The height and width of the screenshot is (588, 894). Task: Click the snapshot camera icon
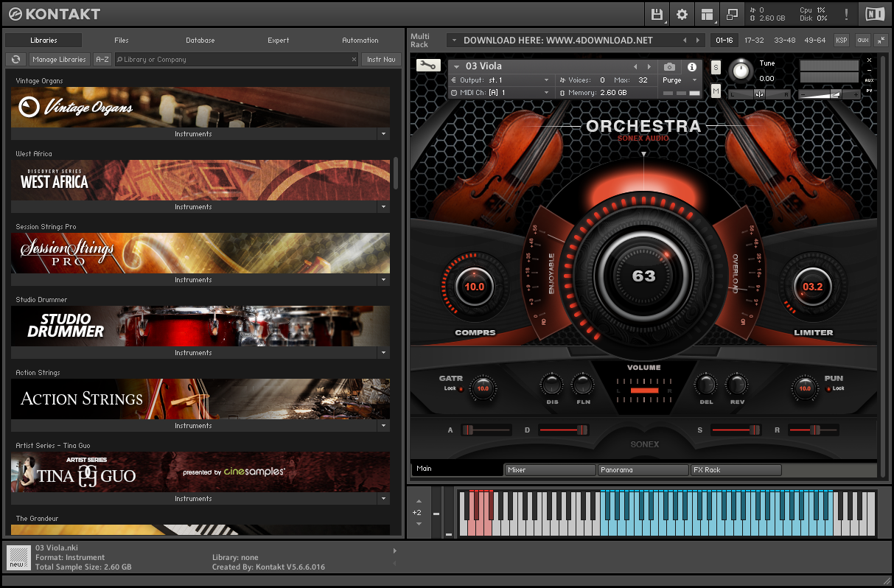click(669, 67)
